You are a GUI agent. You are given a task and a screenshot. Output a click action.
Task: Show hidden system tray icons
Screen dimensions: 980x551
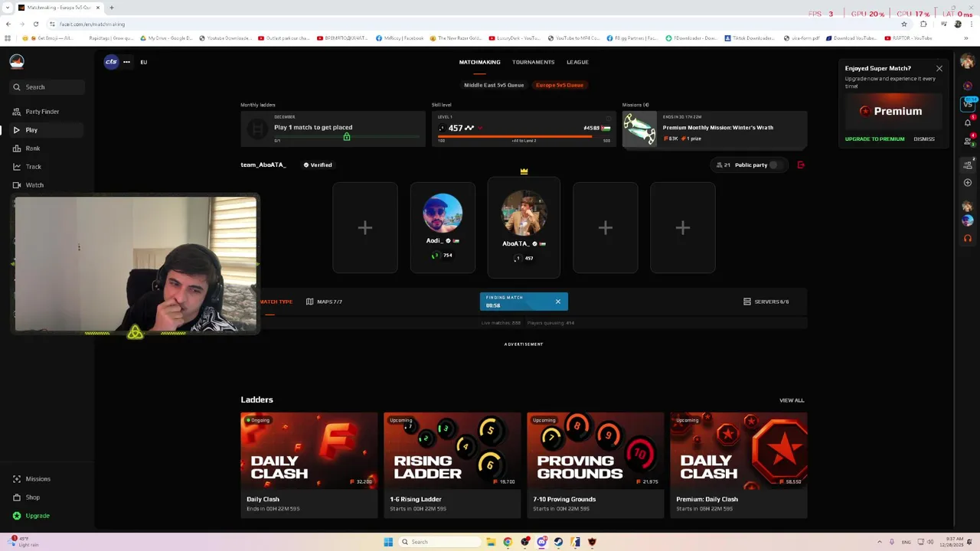(x=879, y=542)
